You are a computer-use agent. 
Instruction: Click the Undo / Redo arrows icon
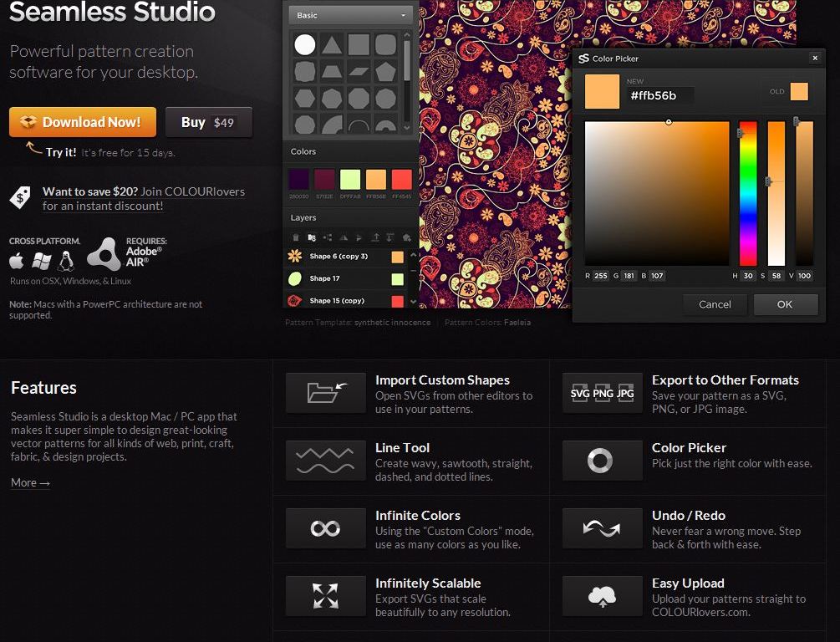602,528
